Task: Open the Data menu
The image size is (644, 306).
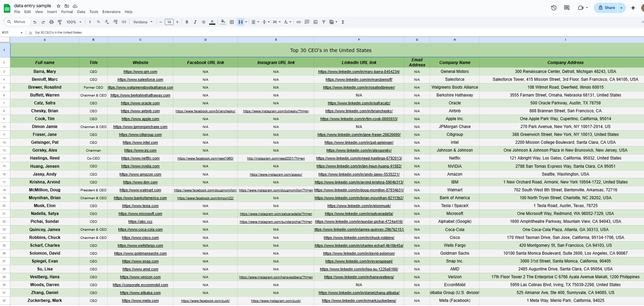Action: 81,12
